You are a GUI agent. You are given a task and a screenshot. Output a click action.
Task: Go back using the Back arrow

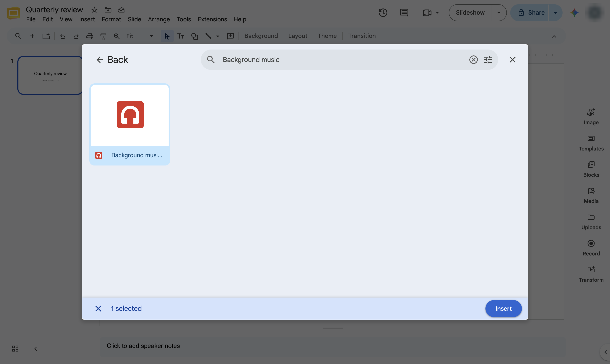click(x=100, y=60)
